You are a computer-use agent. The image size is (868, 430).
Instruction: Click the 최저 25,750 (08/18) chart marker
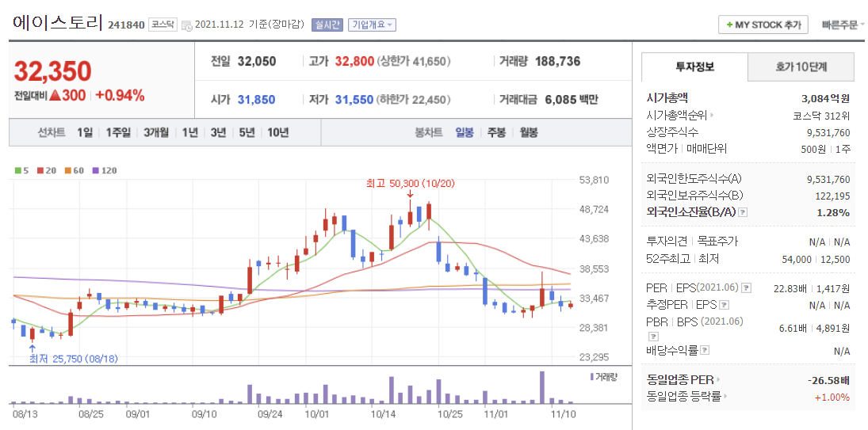tap(74, 359)
